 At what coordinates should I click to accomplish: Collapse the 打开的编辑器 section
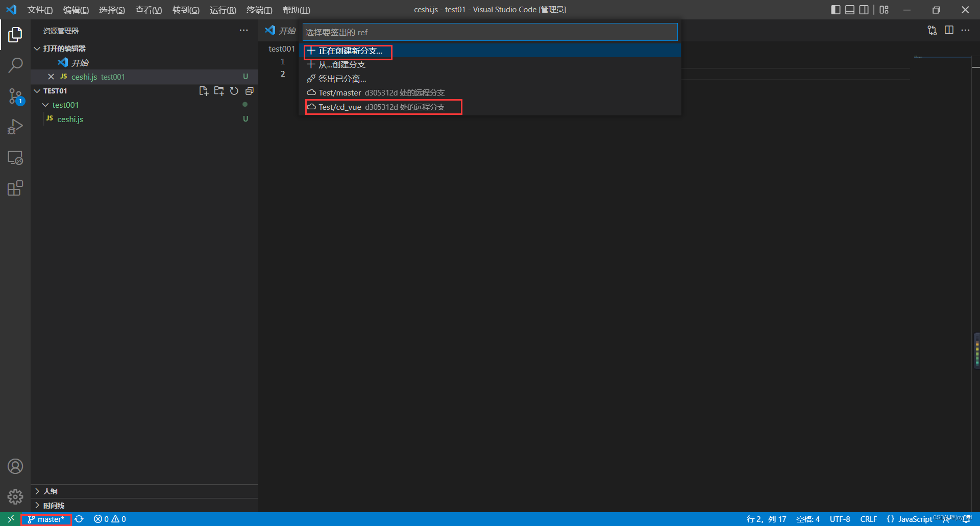pos(144,49)
